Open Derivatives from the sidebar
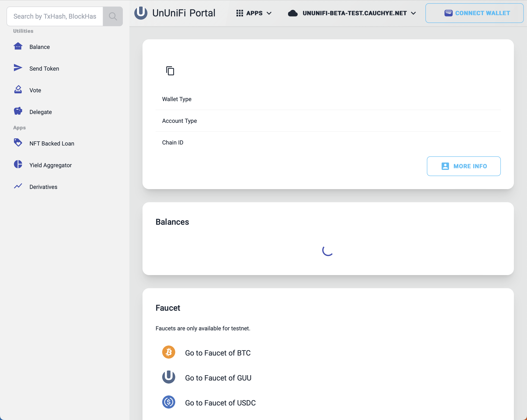 pos(43,187)
